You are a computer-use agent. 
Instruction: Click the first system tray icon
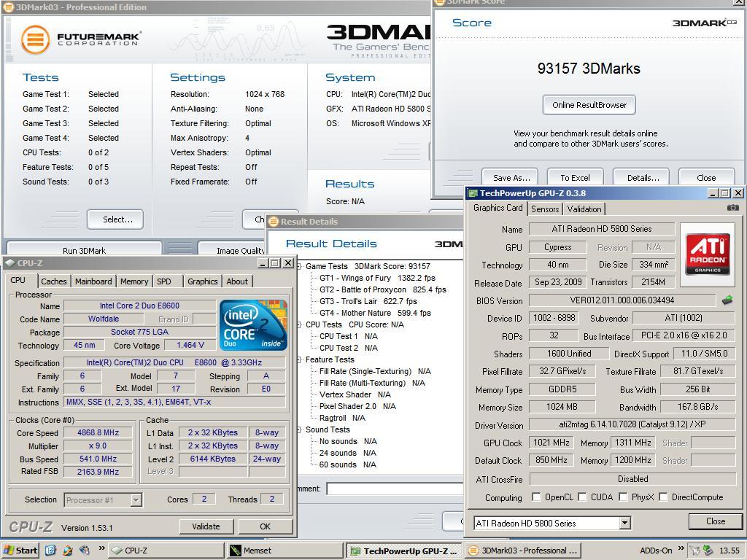(695, 551)
